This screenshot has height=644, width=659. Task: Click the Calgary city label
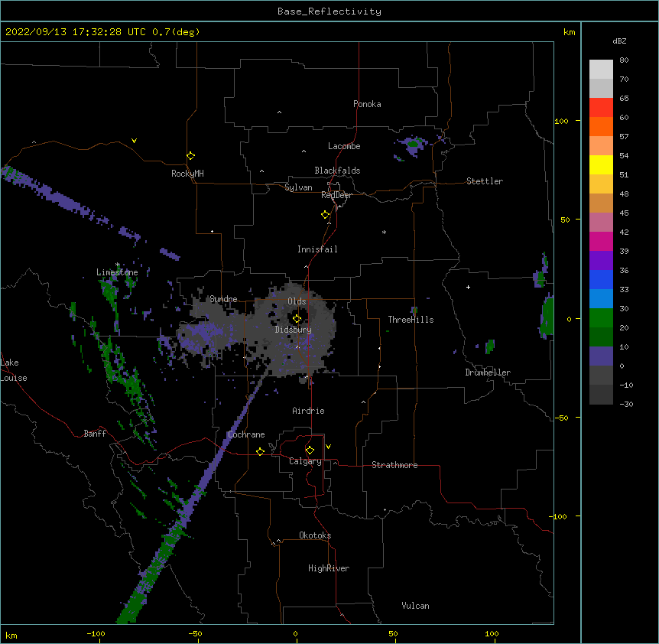click(305, 461)
